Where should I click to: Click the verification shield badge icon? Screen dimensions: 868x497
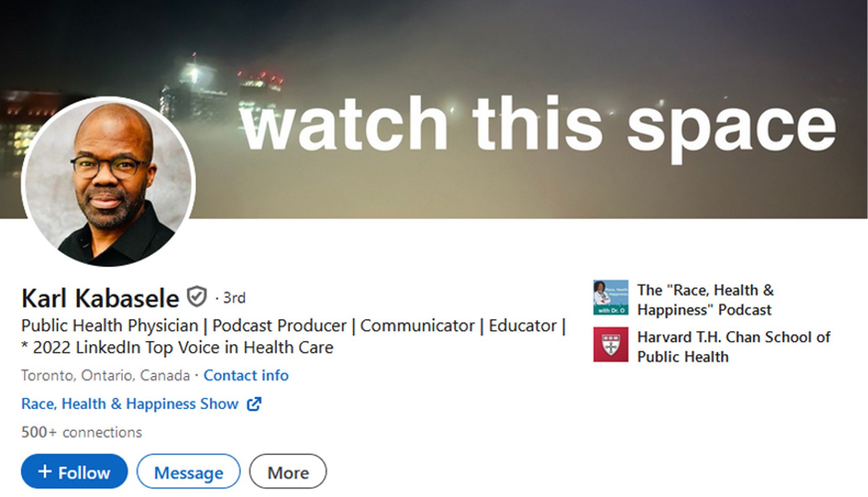click(x=197, y=297)
